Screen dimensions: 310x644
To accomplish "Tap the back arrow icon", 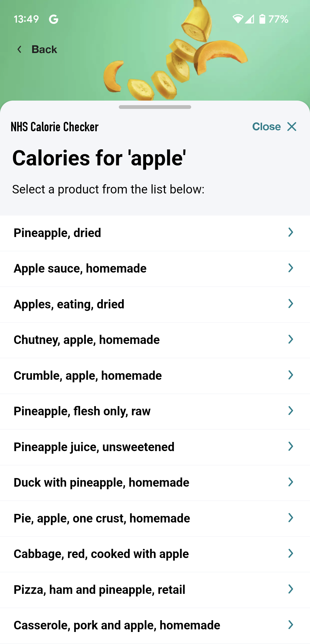I will [20, 50].
